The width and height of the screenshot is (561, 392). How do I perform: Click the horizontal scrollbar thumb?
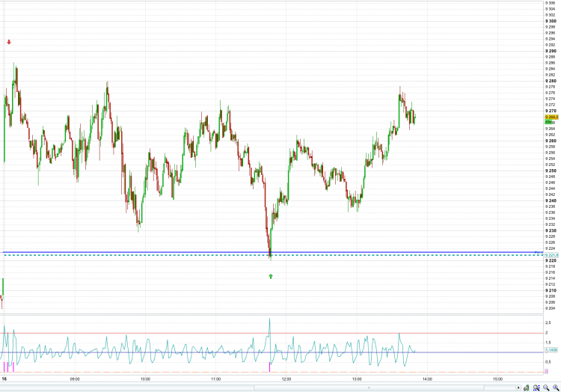(x=369, y=388)
